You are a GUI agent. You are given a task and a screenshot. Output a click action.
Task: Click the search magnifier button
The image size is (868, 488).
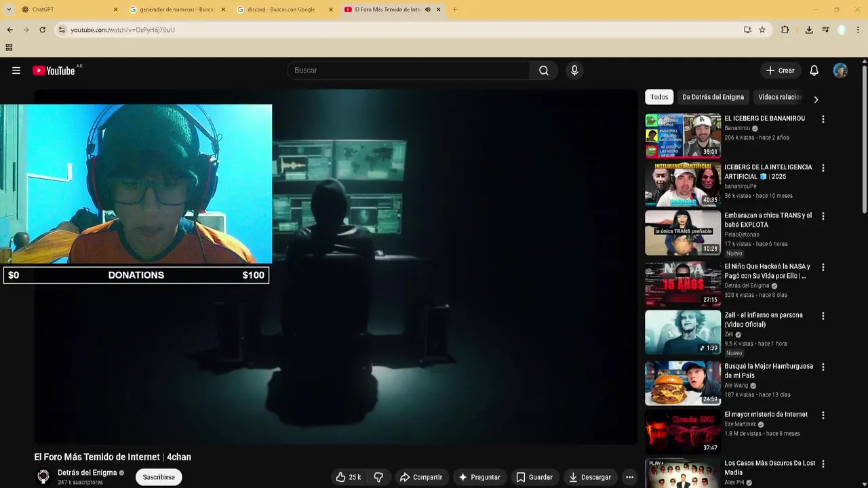544,70
